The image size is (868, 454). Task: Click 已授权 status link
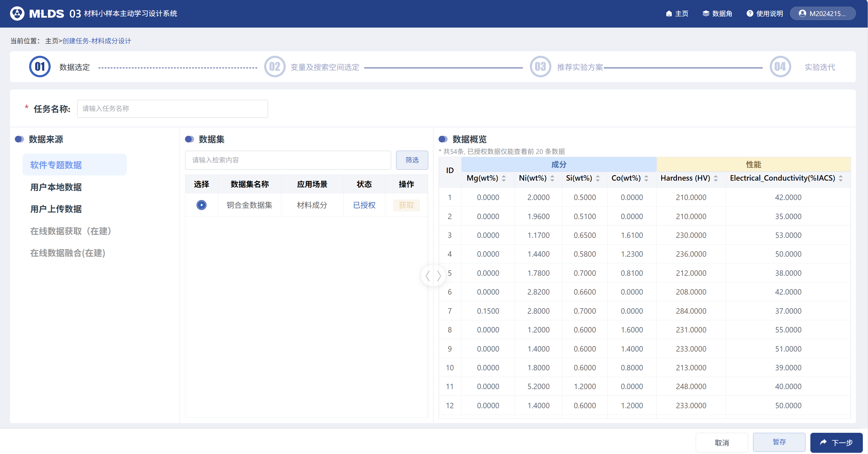pos(364,205)
